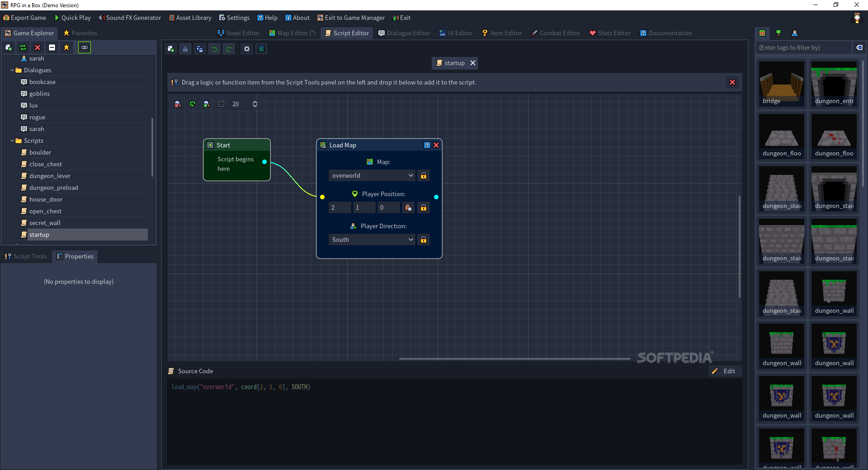Open the Player Direction dropdown showing South
Image resolution: width=868 pixels, height=470 pixels.
click(x=372, y=240)
